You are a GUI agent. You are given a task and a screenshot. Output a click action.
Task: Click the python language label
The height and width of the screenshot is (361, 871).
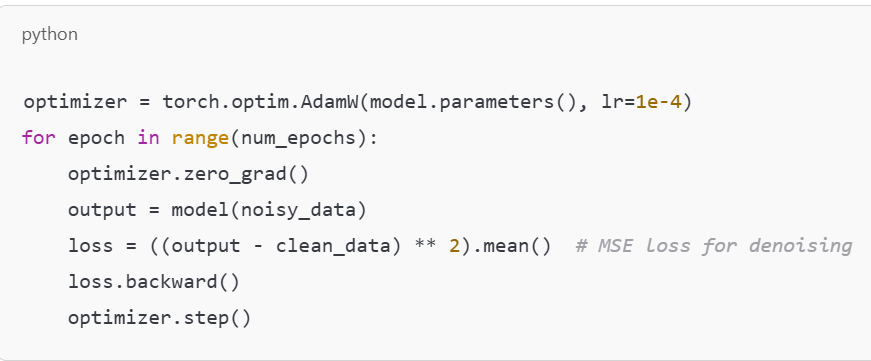click(x=49, y=35)
